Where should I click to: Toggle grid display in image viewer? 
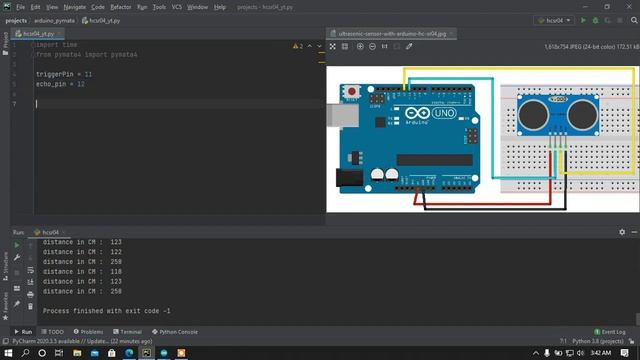(x=345, y=47)
